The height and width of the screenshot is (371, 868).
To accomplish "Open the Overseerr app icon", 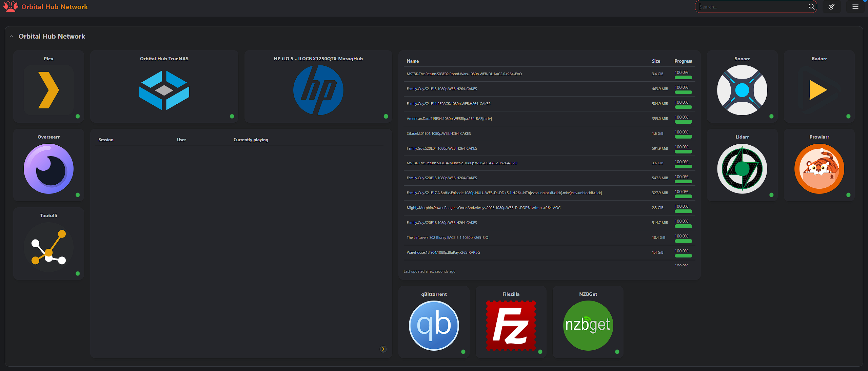I will point(48,169).
